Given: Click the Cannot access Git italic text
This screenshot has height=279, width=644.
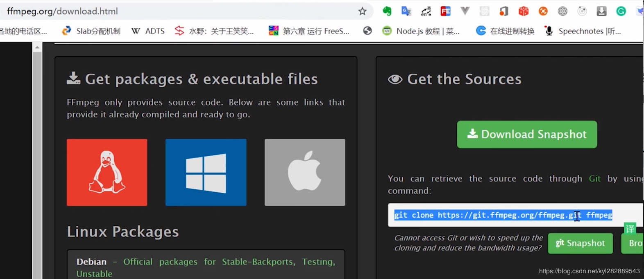Looking at the screenshot, I should click(468, 243).
